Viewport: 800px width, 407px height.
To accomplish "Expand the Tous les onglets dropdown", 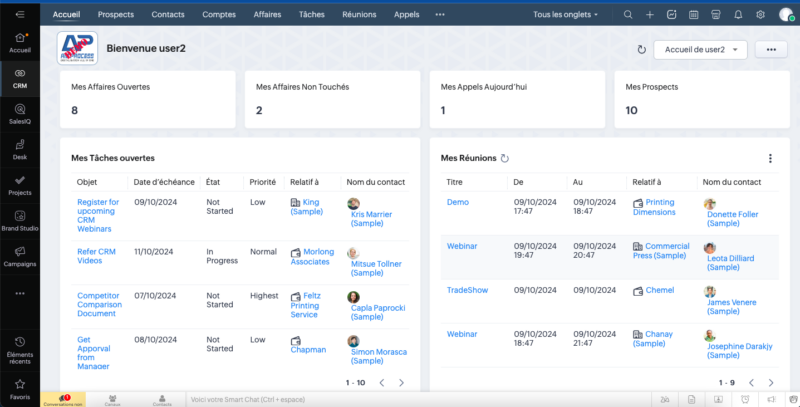I will (x=566, y=15).
